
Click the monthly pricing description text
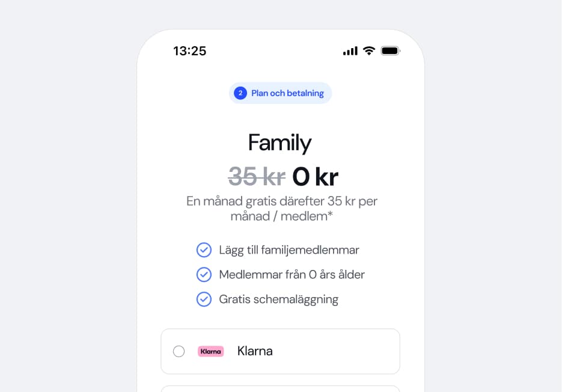click(280, 208)
